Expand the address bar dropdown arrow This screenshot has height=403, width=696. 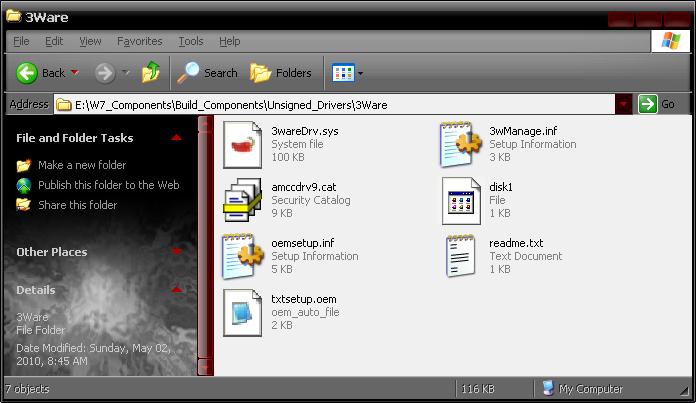pos(623,104)
